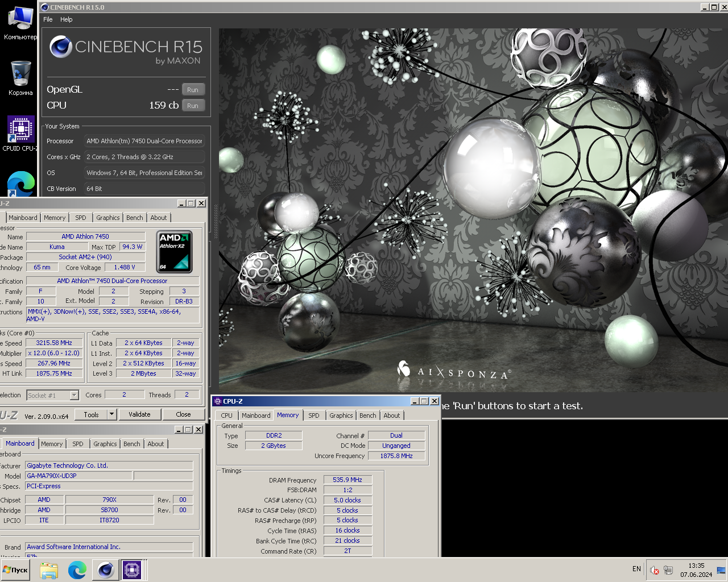Open the Cinebench Help menu
This screenshot has height=582, width=728.
(67, 19)
